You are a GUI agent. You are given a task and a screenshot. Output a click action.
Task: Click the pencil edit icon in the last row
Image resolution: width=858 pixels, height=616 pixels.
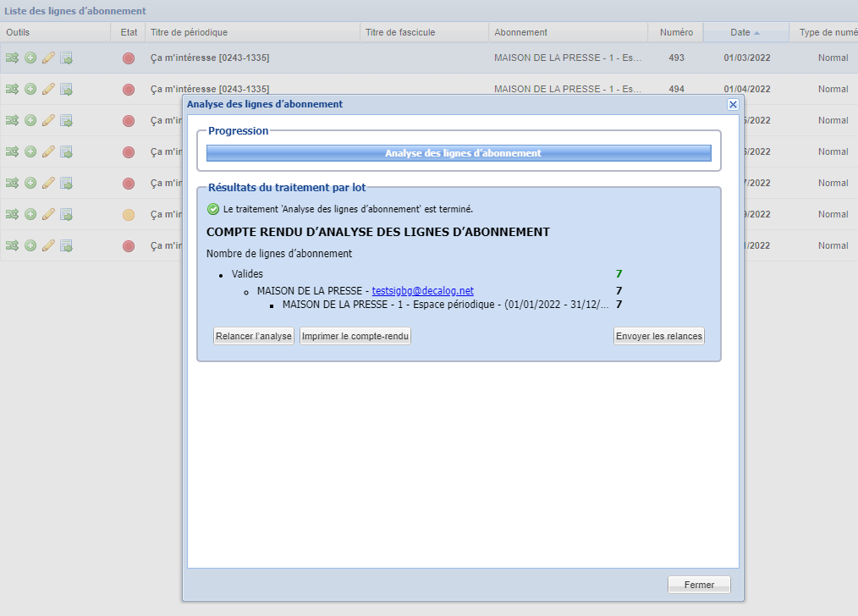pos(48,246)
